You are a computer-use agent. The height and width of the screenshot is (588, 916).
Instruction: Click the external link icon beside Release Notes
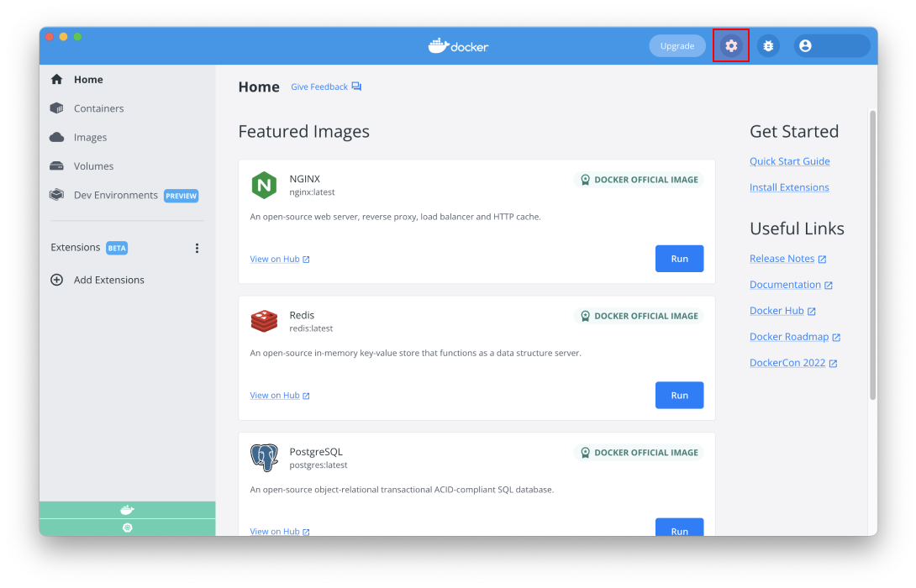pos(822,260)
